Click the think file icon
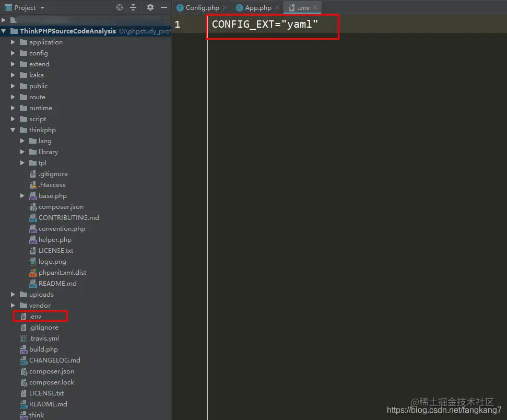This screenshot has height=420, width=507. click(23, 415)
